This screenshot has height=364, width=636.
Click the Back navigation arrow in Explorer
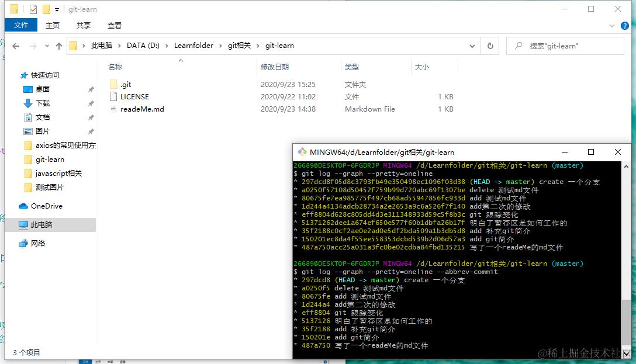[16, 46]
